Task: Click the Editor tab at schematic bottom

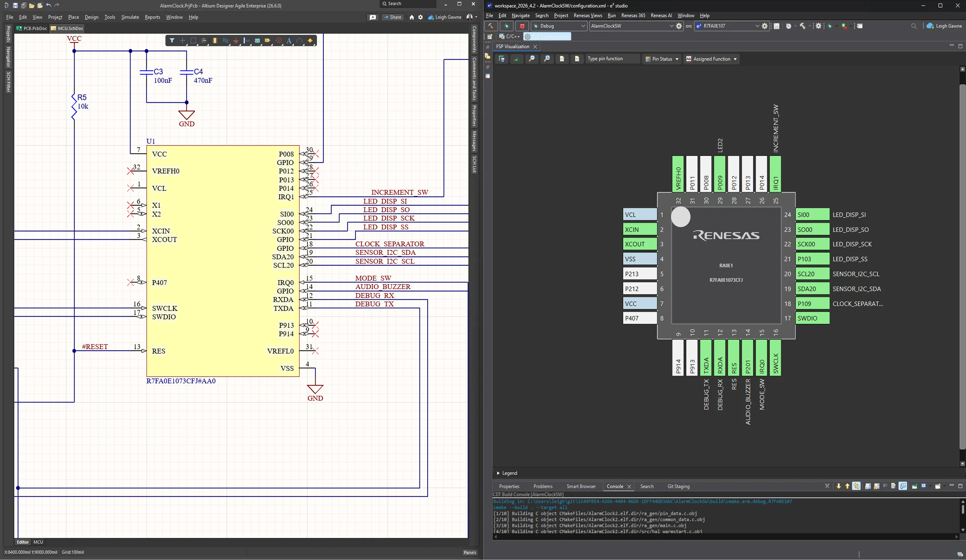Action: tap(22, 542)
